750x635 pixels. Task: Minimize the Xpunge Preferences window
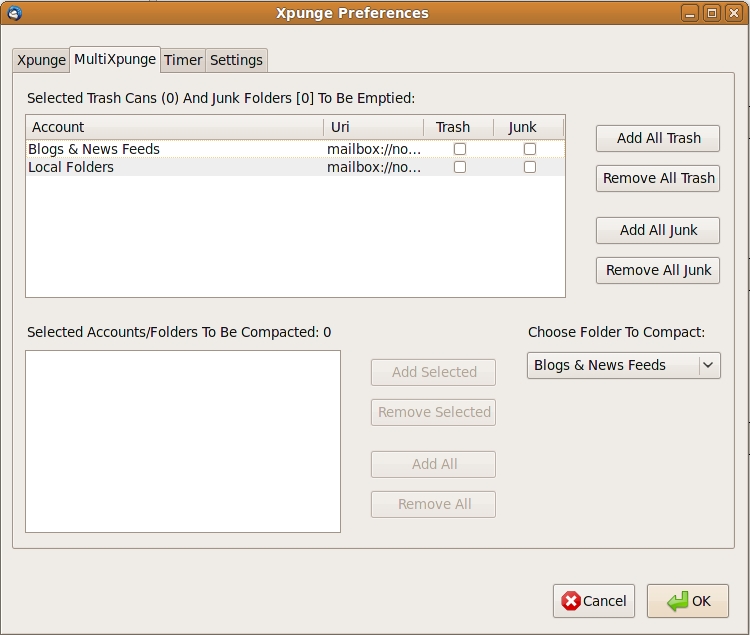click(x=691, y=13)
